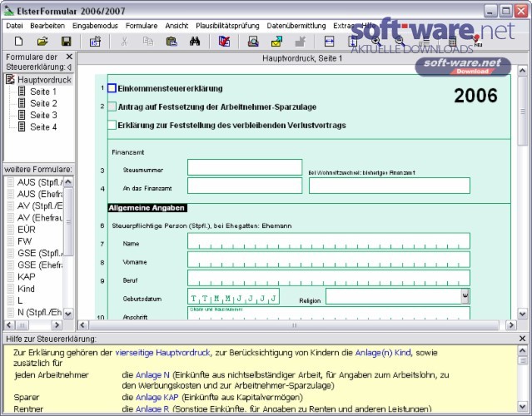Click the form area horizontal scrollbar right arrow
Image resolution: width=532 pixels, height=416 pixels.
(x=510, y=325)
